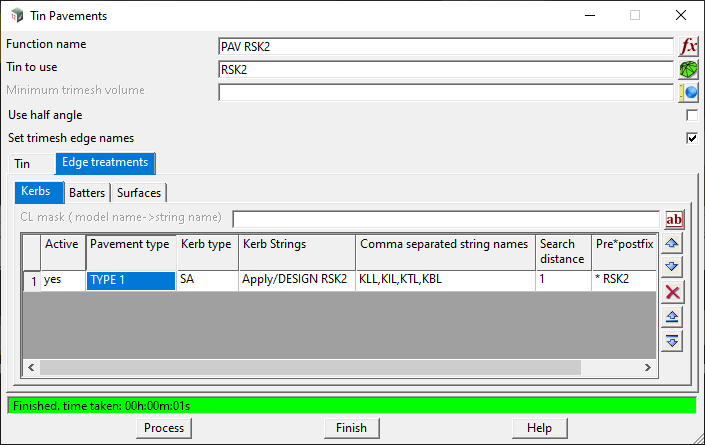Click the plain blue down arrow icon beside grid
Viewport: 705px width, 445px height.
[x=672, y=267]
